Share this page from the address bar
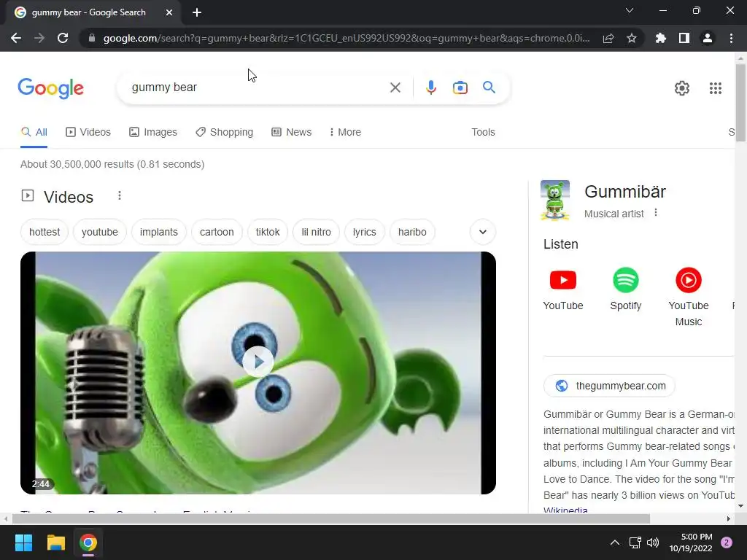Viewport: 747px width, 560px height. click(608, 38)
